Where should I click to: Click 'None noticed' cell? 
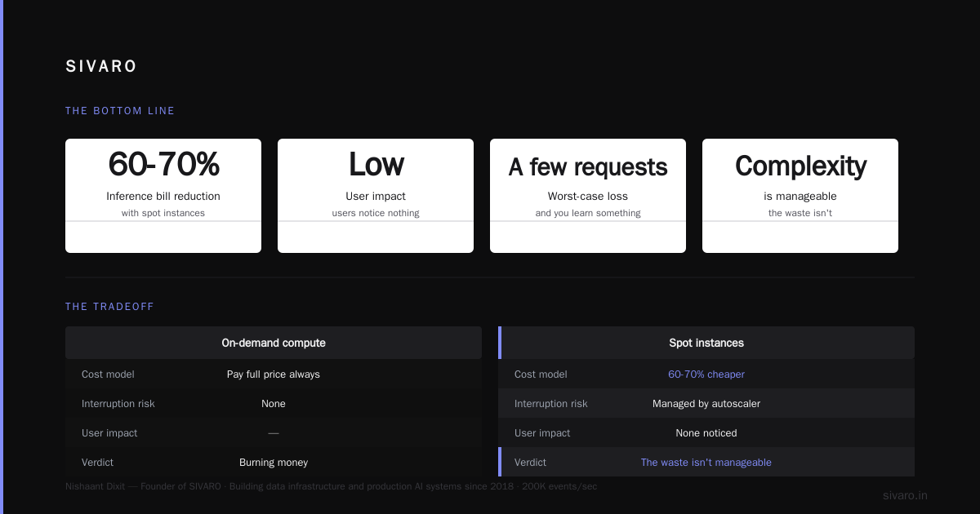point(706,433)
